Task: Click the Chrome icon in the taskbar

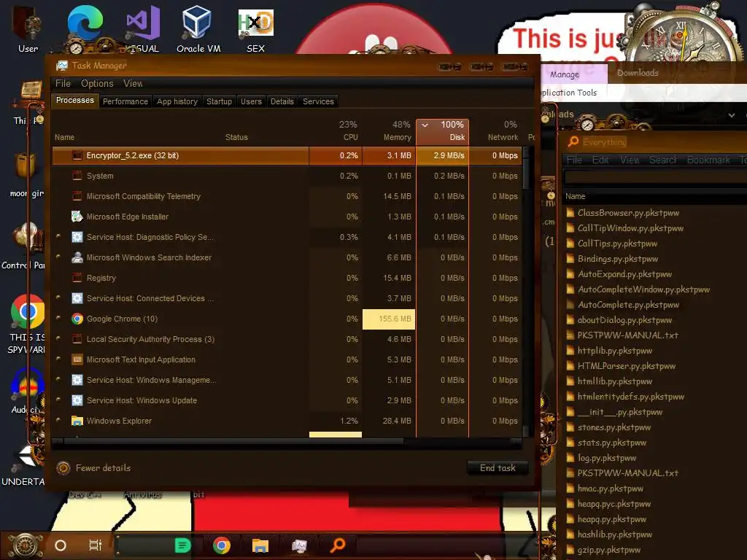Action: click(x=222, y=545)
